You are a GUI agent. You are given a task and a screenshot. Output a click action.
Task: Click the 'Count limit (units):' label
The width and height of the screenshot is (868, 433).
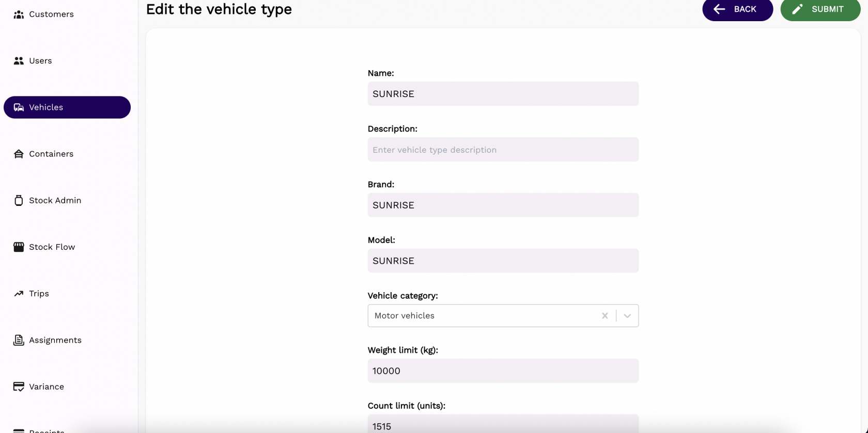pos(406,406)
